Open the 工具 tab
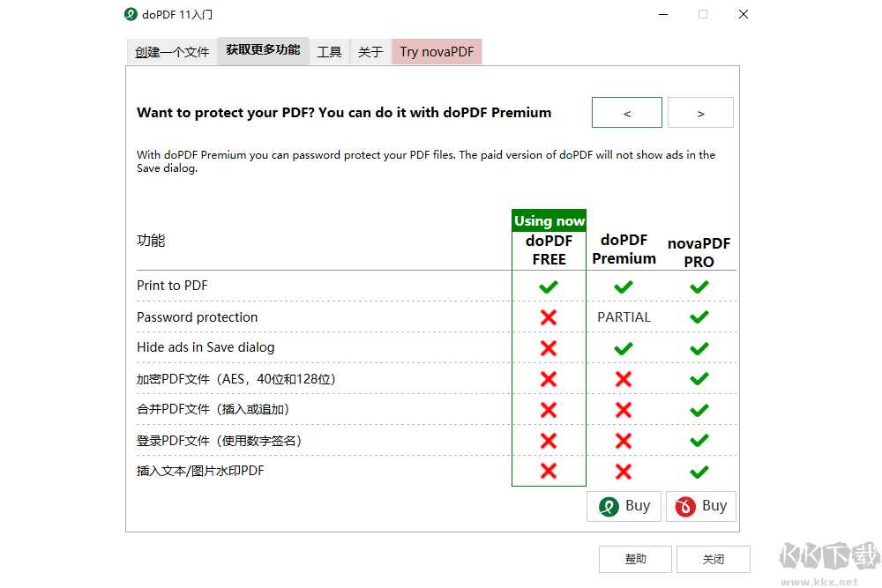882x588 pixels. [329, 51]
